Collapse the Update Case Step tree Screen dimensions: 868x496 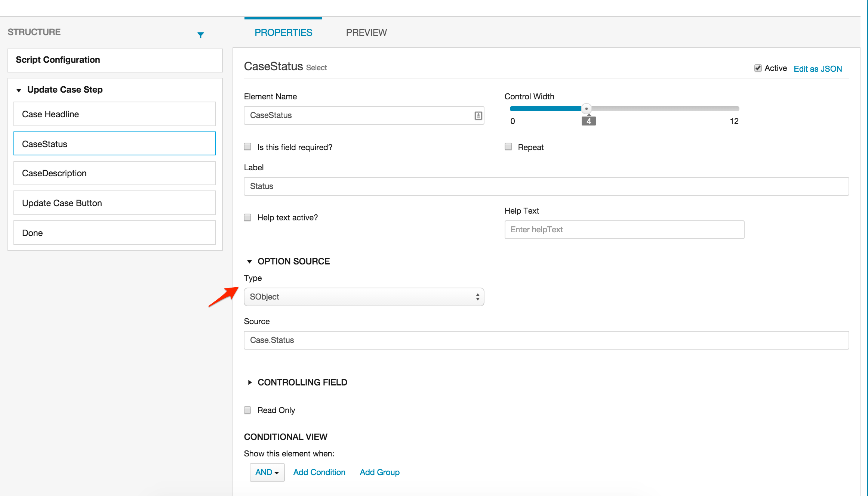point(19,90)
